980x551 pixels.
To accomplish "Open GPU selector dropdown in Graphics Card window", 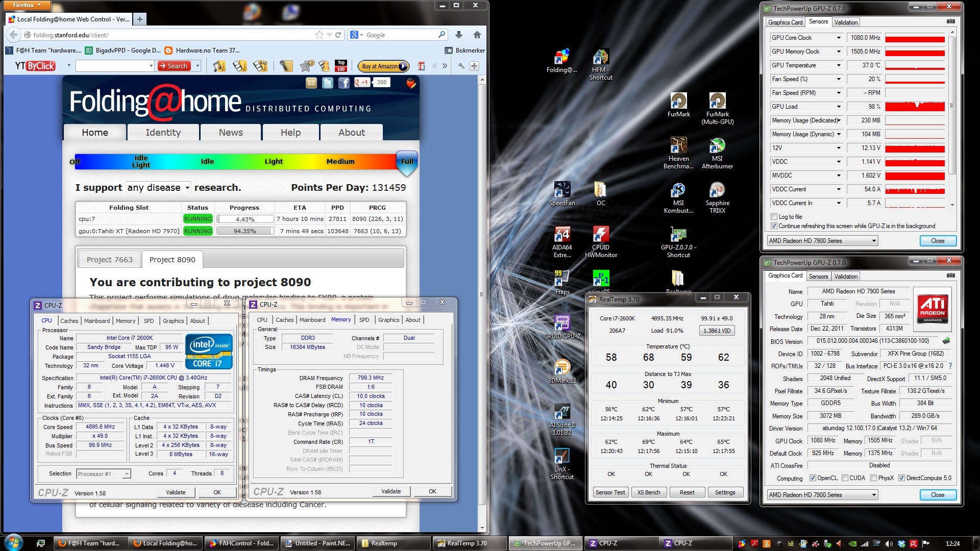I will (x=822, y=495).
